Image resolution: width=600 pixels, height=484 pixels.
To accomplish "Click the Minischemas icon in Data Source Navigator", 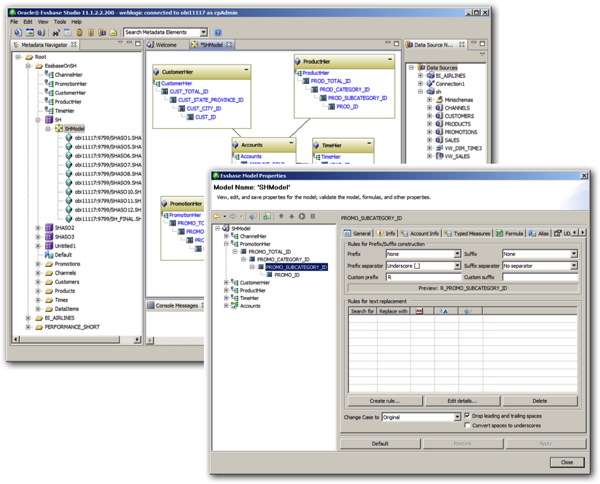I will (440, 99).
